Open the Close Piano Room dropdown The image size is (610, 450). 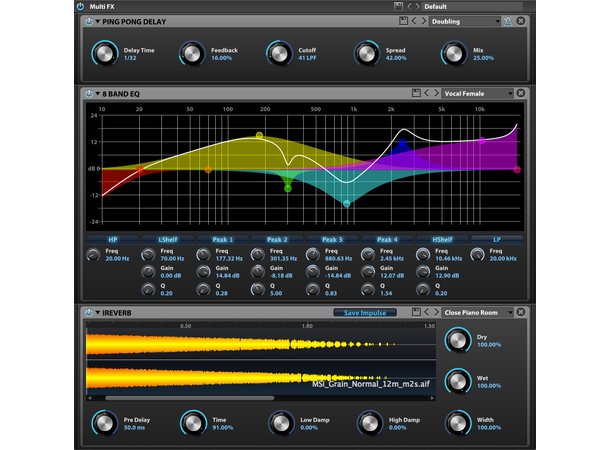click(478, 312)
